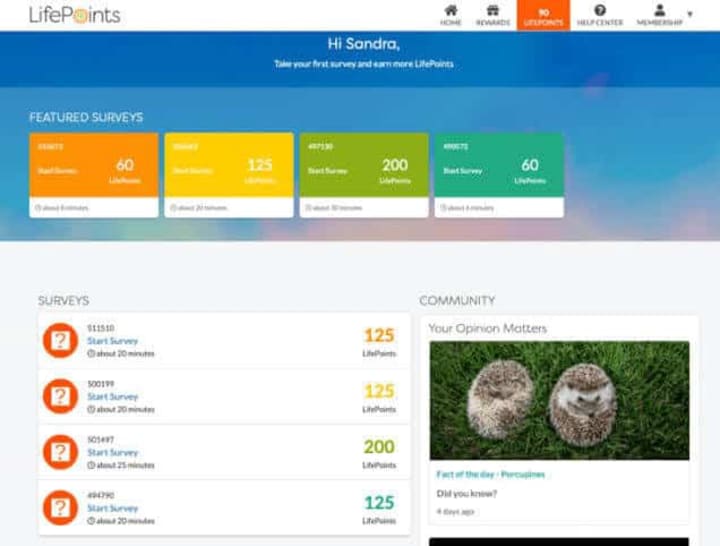The width and height of the screenshot is (720, 546).
Task: Click the Hi Sandra greeting text
Action: tap(363, 44)
